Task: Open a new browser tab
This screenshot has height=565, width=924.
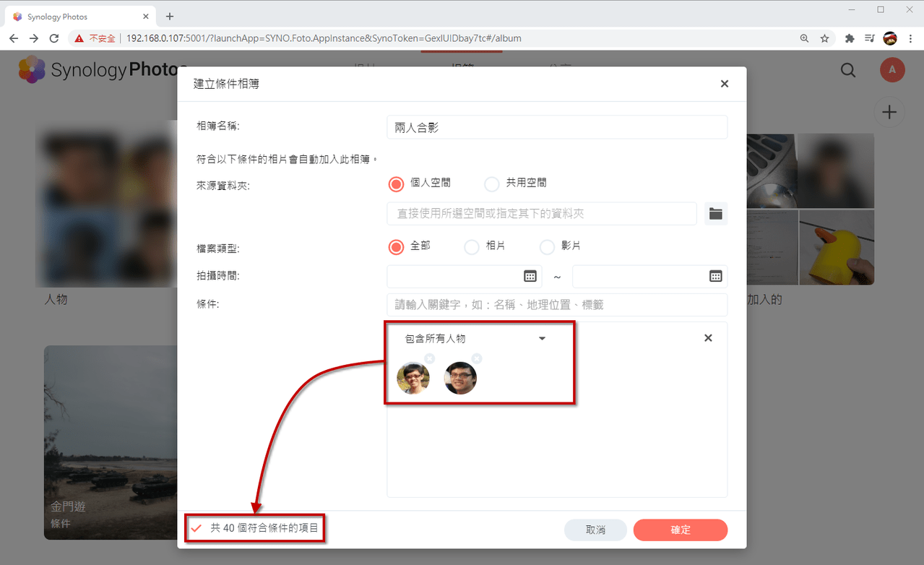Action: pyautogui.click(x=170, y=16)
